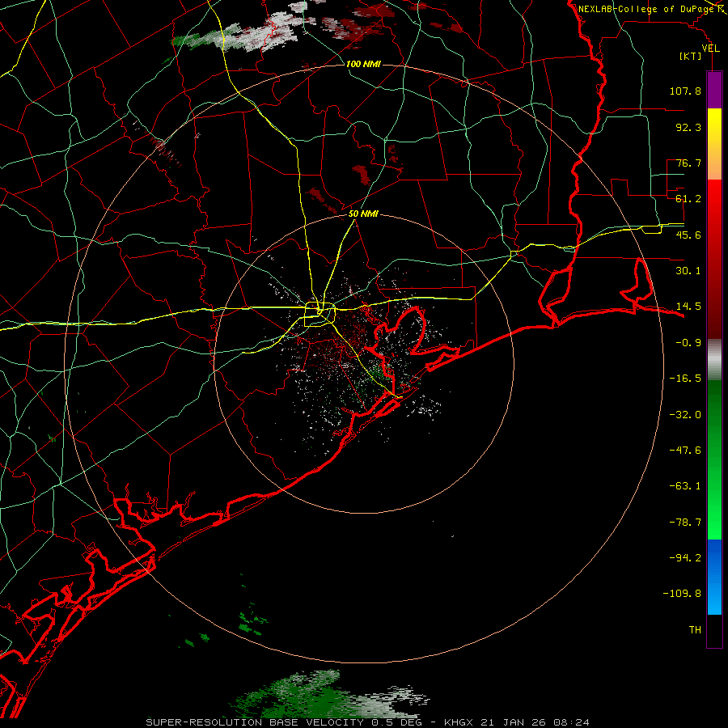Select the purple segment of the color bar
Screen dimensions: 728x728
[x=714, y=90]
